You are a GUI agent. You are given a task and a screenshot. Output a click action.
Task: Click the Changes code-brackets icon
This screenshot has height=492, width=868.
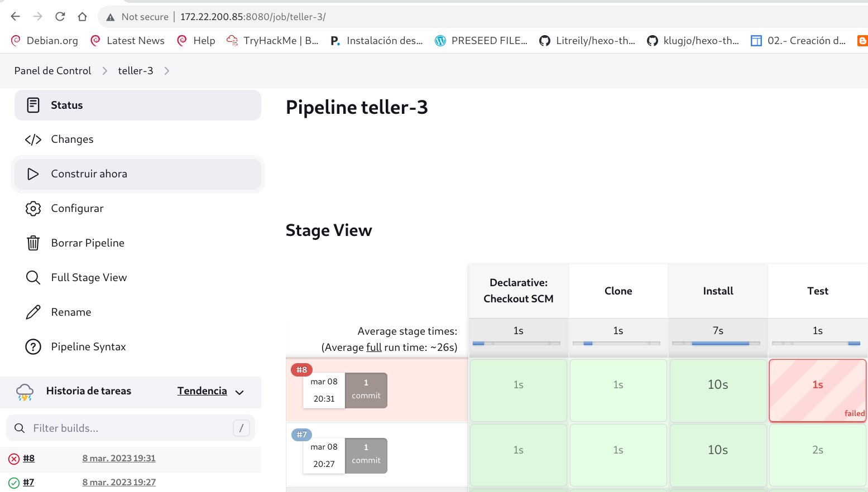pyautogui.click(x=33, y=139)
